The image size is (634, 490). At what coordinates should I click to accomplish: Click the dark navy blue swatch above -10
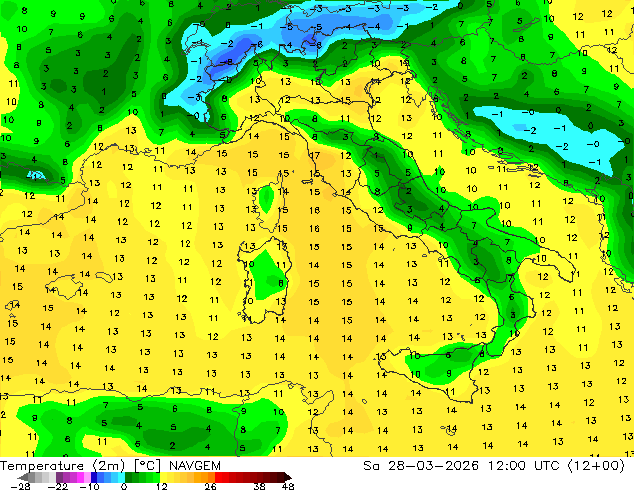(x=94, y=477)
